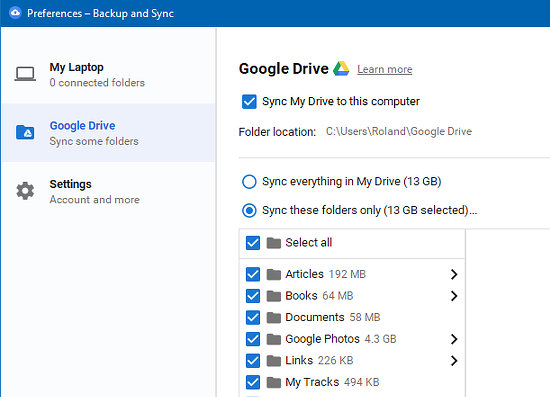Click the Google Drive heading text

click(283, 69)
